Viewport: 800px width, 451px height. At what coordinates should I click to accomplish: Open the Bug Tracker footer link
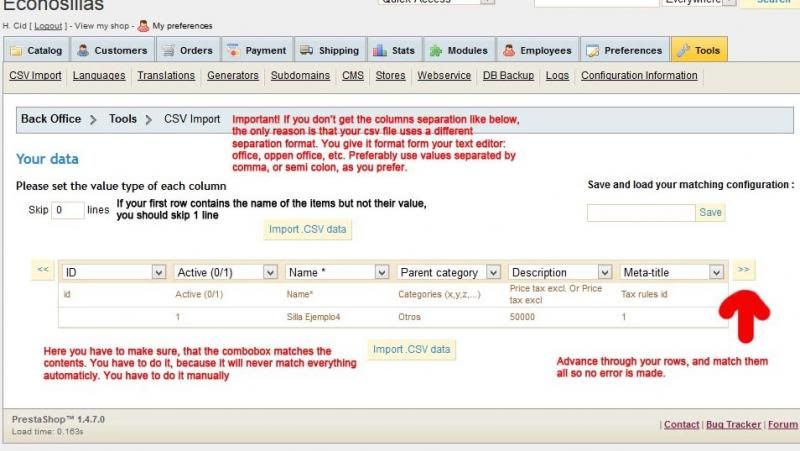tap(733, 424)
